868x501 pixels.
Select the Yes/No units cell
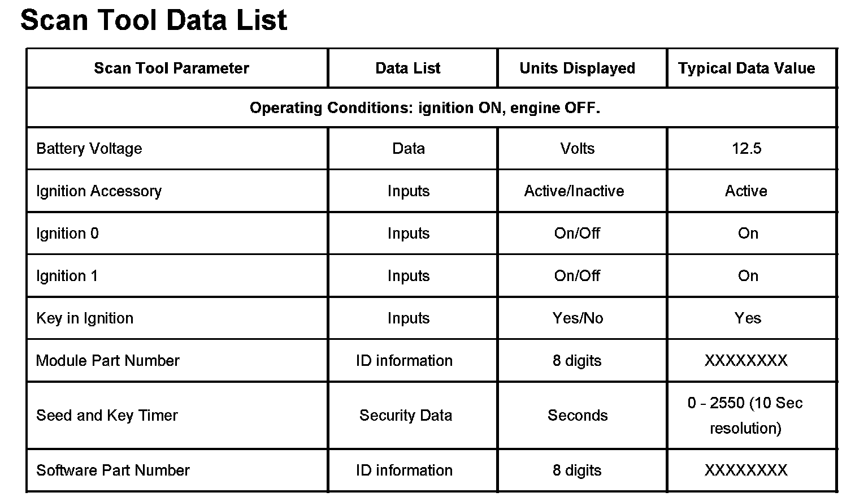[578, 318]
